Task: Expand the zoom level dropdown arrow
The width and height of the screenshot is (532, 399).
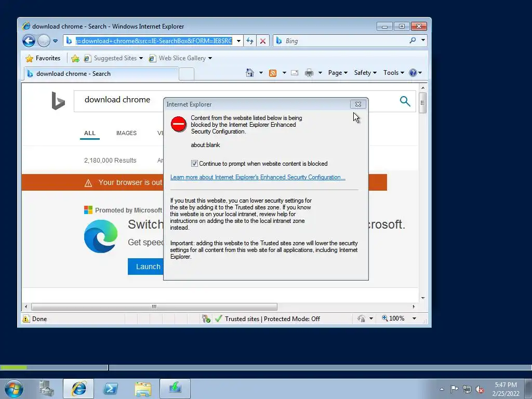Action: (414, 318)
